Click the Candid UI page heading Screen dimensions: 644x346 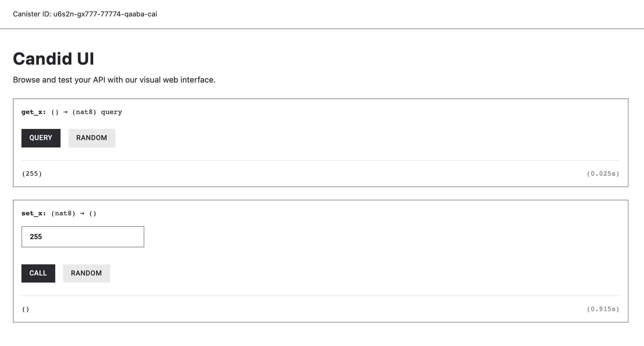54,59
